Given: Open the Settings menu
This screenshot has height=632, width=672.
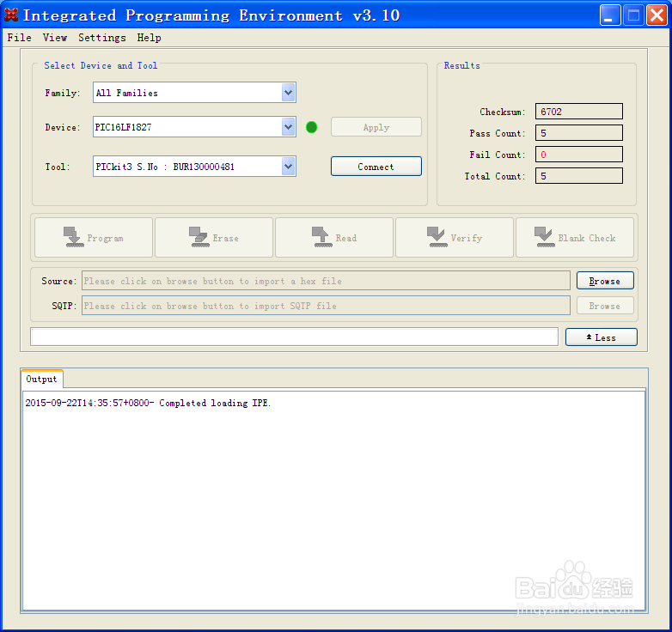Looking at the screenshot, I should pyautogui.click(x=102, y=38).
